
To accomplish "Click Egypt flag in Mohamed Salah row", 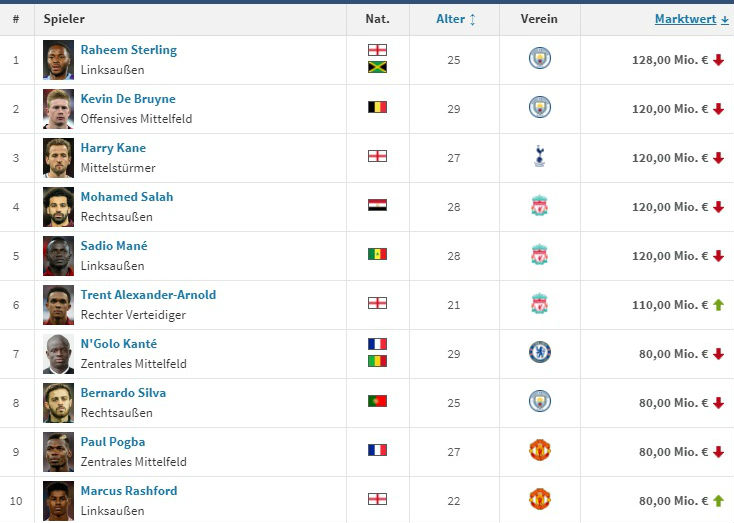I will (377, 205).
